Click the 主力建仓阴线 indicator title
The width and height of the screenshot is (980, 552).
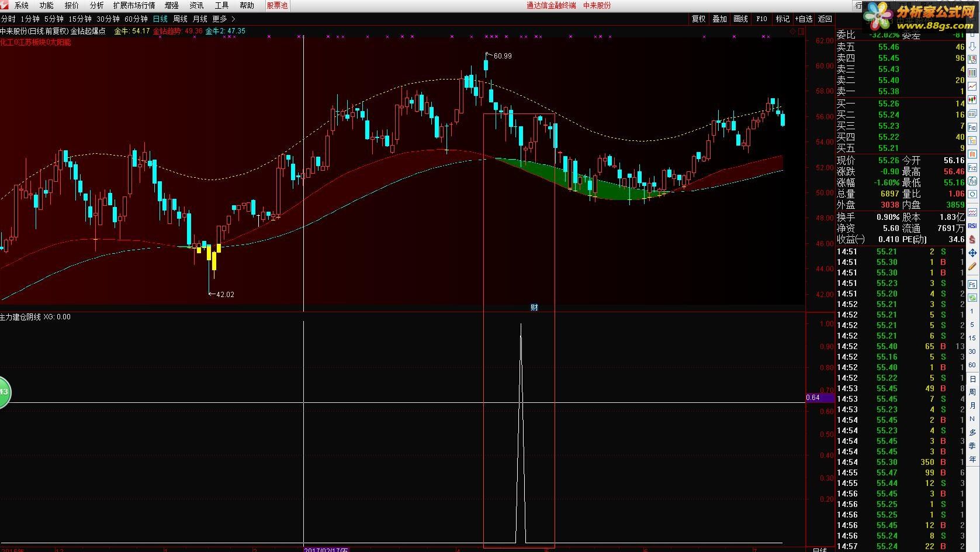click(x=20, y=317)
